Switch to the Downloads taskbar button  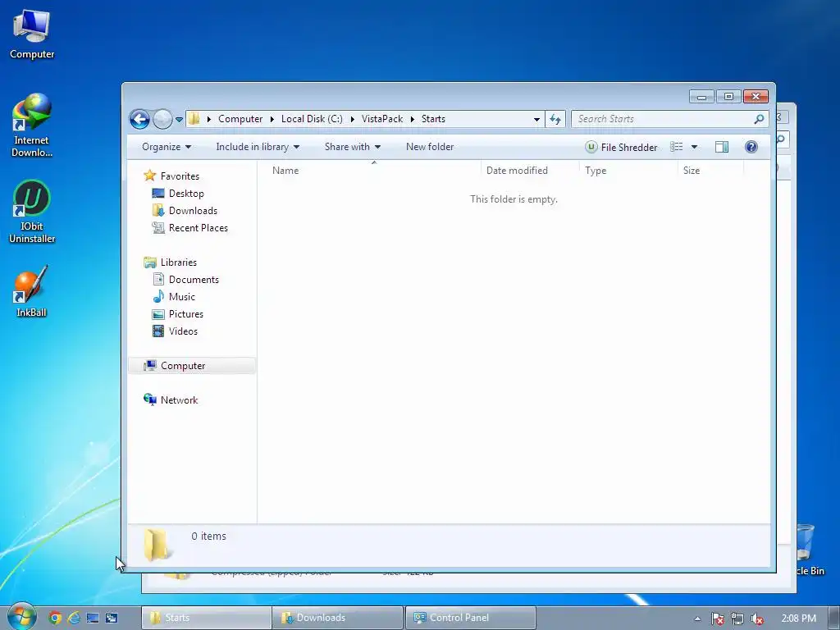337,618
